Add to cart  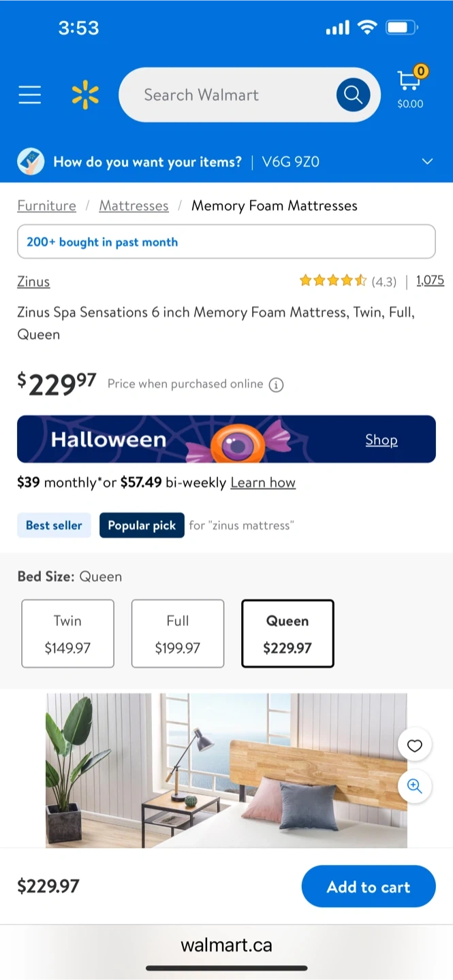(368, 886)
